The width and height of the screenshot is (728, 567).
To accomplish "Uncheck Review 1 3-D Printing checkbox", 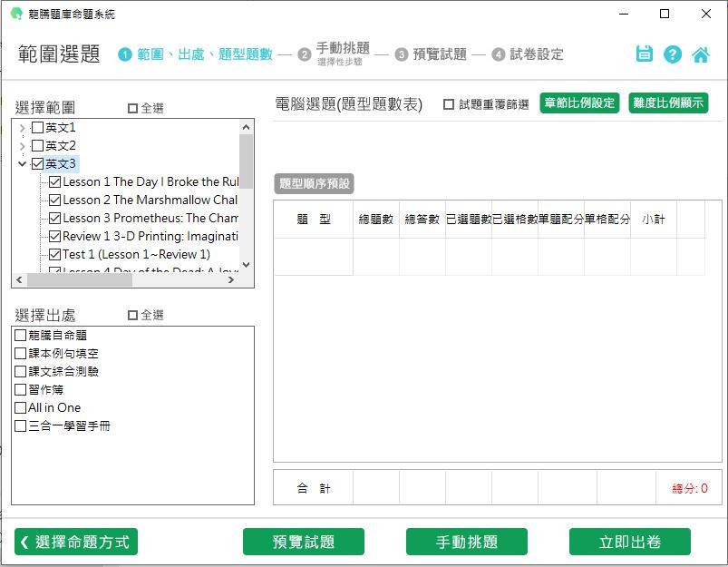I will (x=54, y=236).
